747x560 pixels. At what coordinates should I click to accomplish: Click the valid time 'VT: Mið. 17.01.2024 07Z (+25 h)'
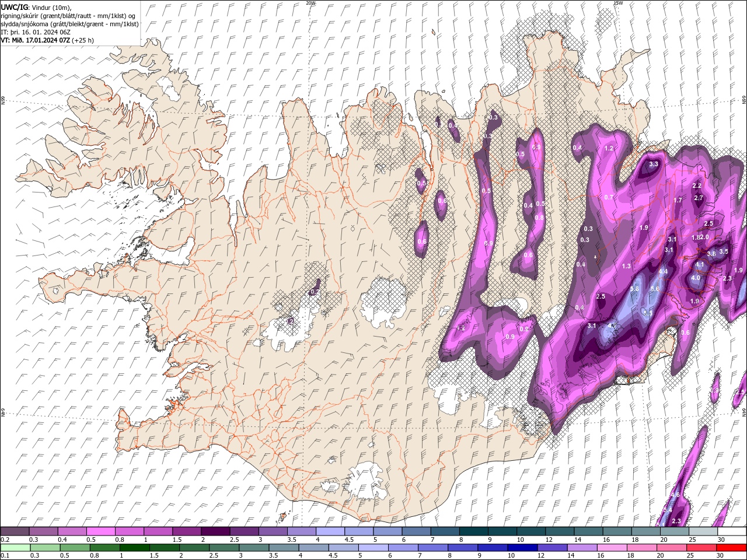tap(47, 40)
